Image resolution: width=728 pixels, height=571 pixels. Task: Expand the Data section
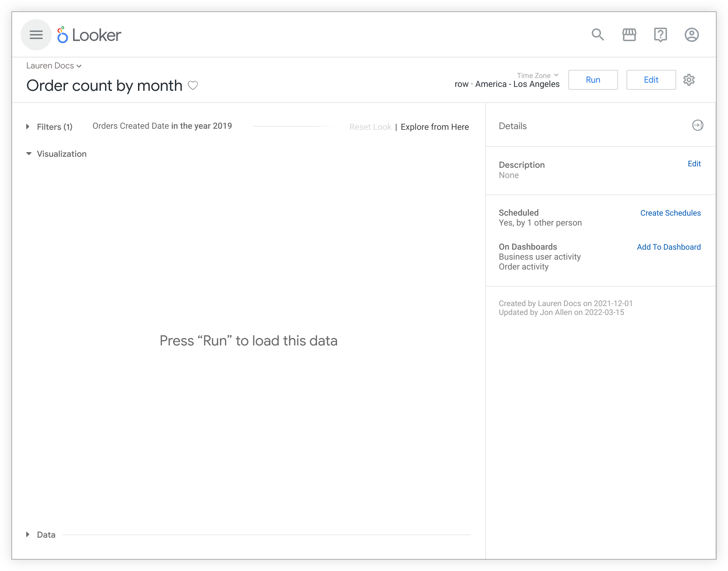pos(41,534)
